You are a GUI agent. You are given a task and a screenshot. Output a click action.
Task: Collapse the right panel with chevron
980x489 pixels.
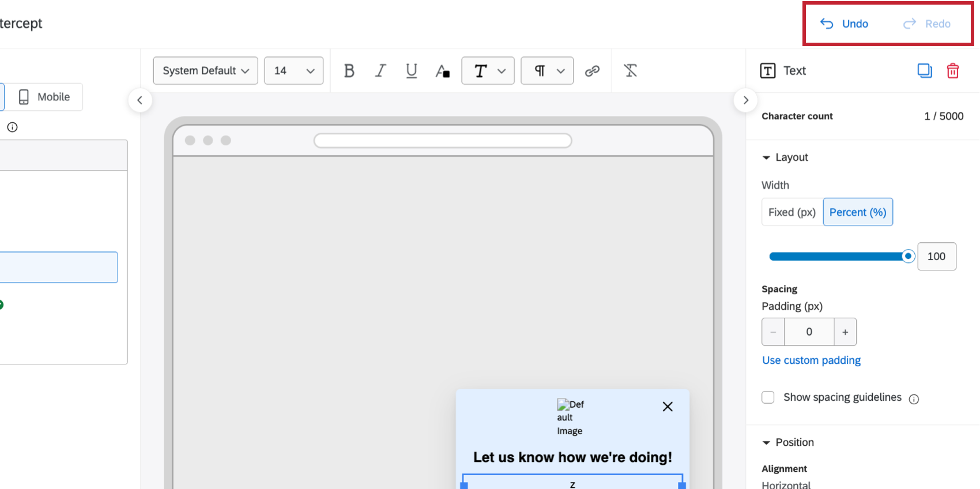pyautogui.click(x=746, y=100)
